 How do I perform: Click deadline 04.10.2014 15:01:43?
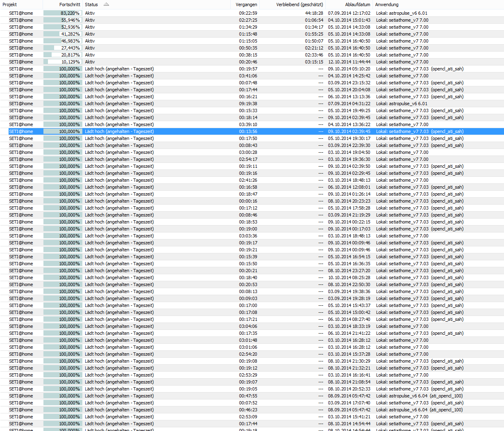click(349, 20)
